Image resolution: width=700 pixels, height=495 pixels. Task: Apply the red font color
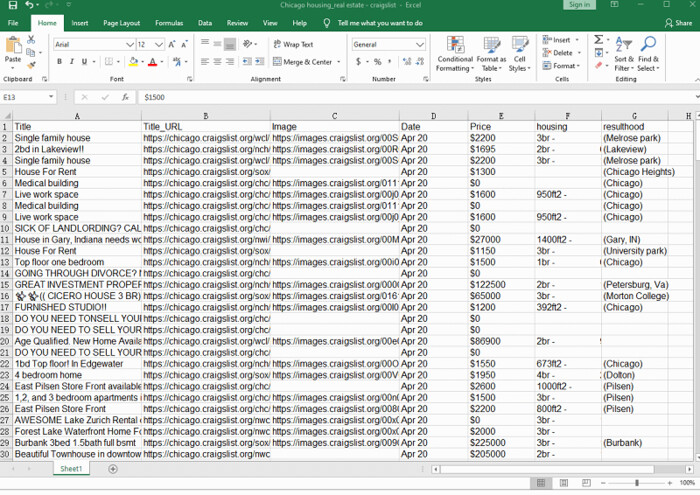[x=153, y=62]
